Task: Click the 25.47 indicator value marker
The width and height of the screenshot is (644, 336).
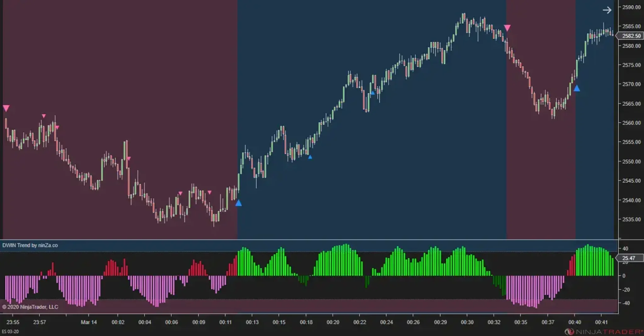Action: tap(630, 258)
